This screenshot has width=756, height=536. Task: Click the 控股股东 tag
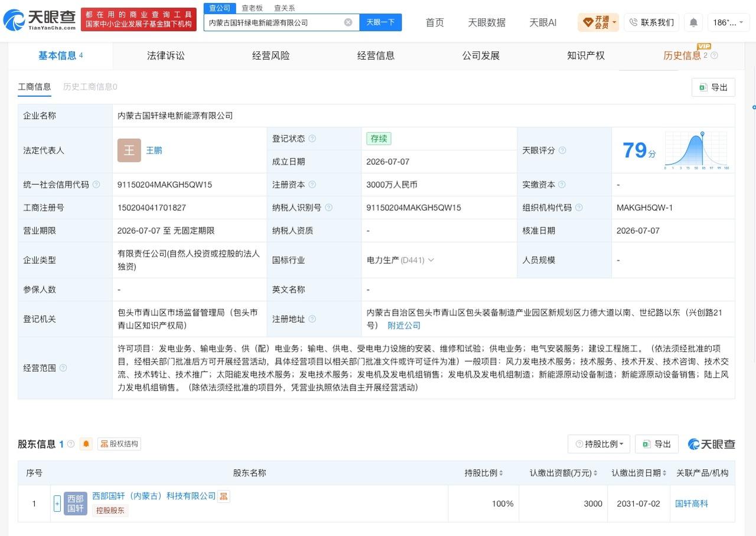tap(110, 511)
